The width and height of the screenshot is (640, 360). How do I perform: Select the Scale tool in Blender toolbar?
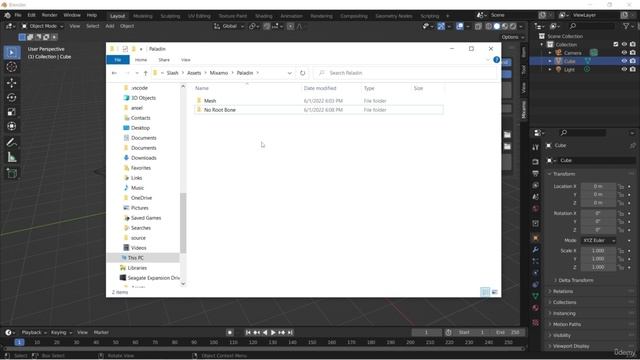11,112
